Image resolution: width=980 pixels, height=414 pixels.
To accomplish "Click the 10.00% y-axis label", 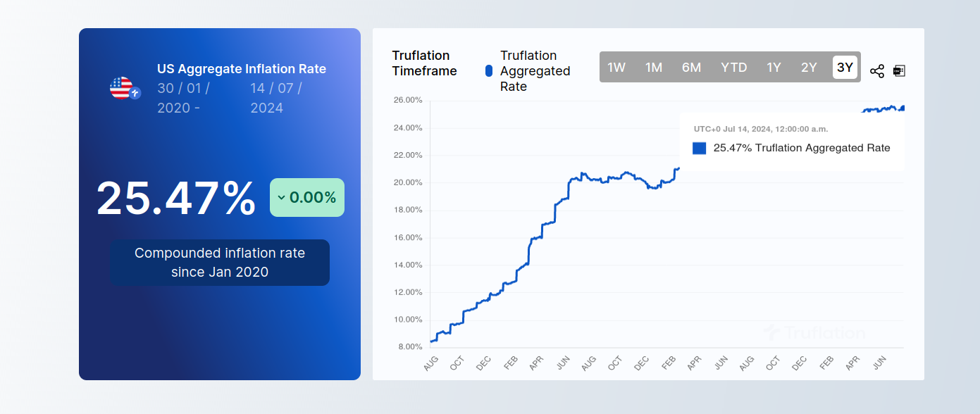I will pyautogui.click(x=408, y=320).
